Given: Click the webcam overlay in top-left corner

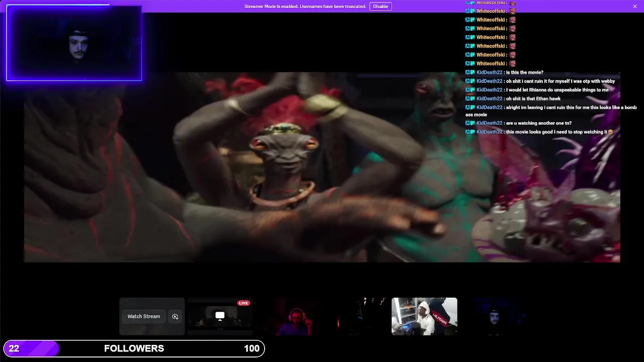Looking at the screenshot, I should click(74, 43).
